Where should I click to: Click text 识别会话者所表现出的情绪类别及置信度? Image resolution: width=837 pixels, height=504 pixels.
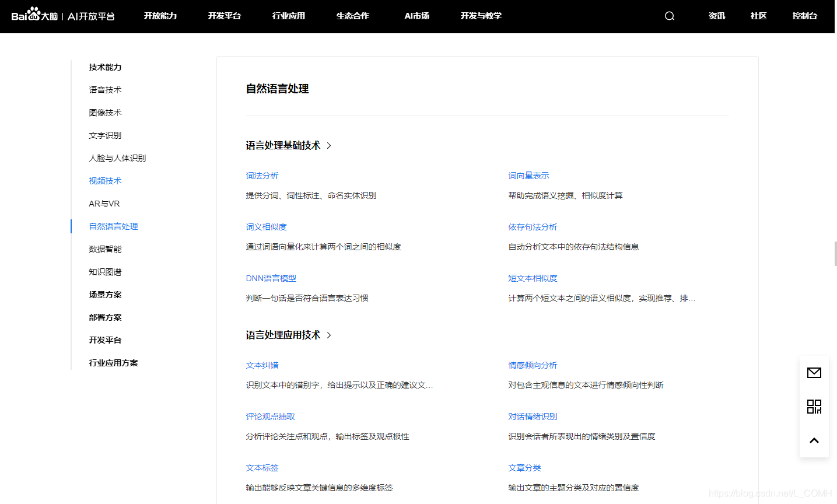(582, 436)
